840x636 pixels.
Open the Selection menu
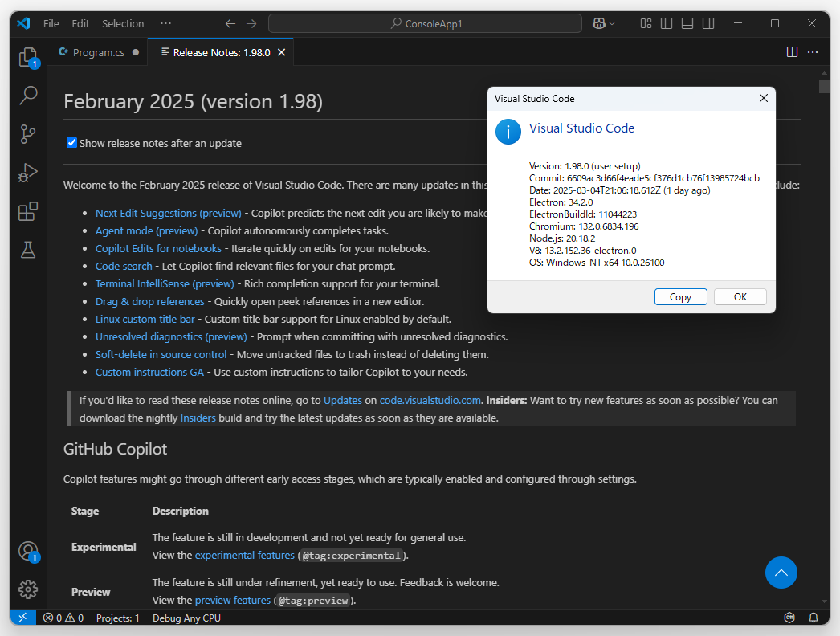[x=122, y=23]
